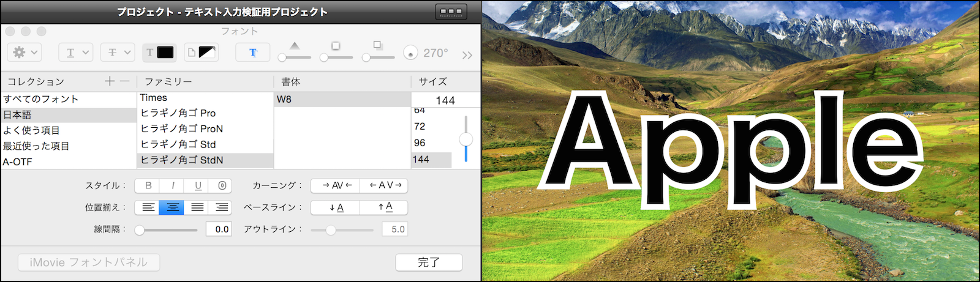Click the document background color swatch
980x282 pixels.
[x=208, y=53]
